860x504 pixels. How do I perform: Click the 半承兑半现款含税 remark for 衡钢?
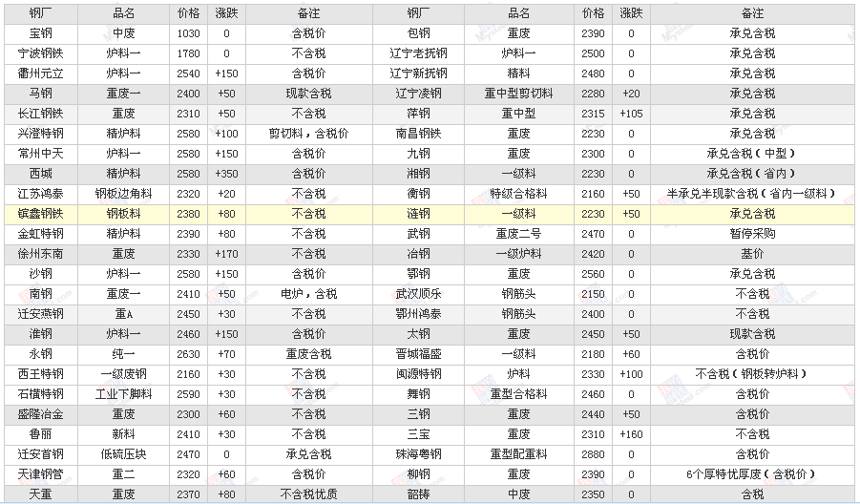tap(751, 194)
